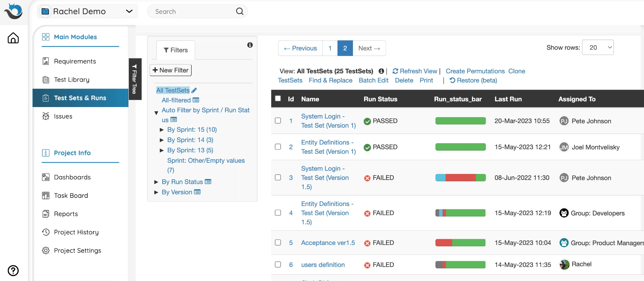Edit All TestSets filter via pencil icon
The image size is (644, 281).
pyautogui.click(x=194, y=91)
